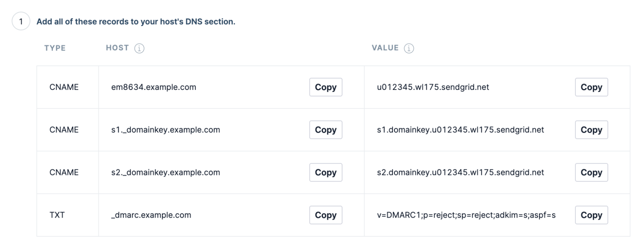Viewport: 644px width, 248px height.
Task: Click the info icon next to VALUE
Action: pos(409,48)
